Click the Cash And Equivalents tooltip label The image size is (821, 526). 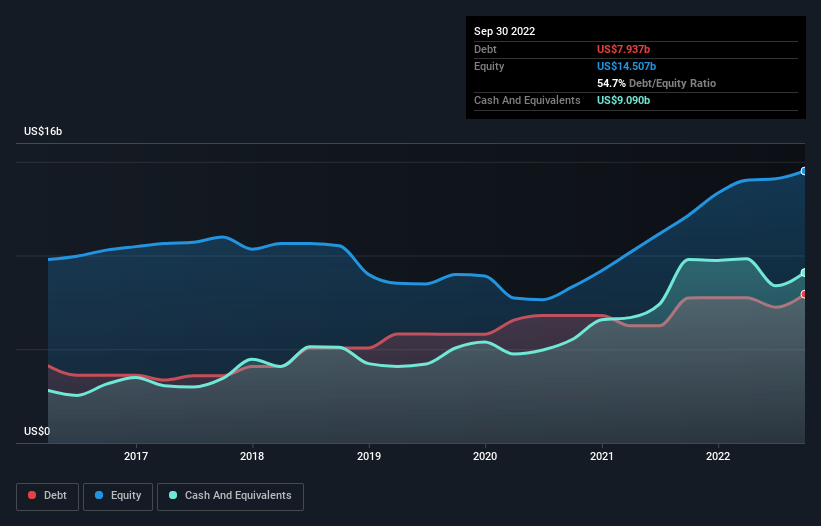[x=527, y=100]
